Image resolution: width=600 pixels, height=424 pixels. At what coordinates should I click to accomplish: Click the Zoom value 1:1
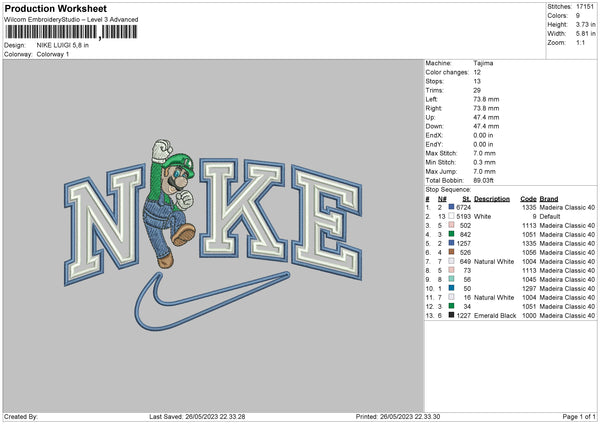580,42
